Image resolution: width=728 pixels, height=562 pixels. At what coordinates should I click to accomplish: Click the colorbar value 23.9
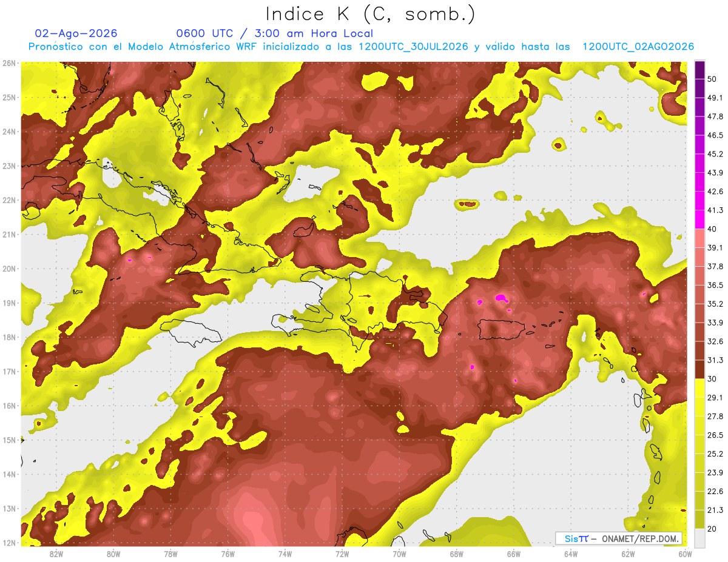point(715,472)
